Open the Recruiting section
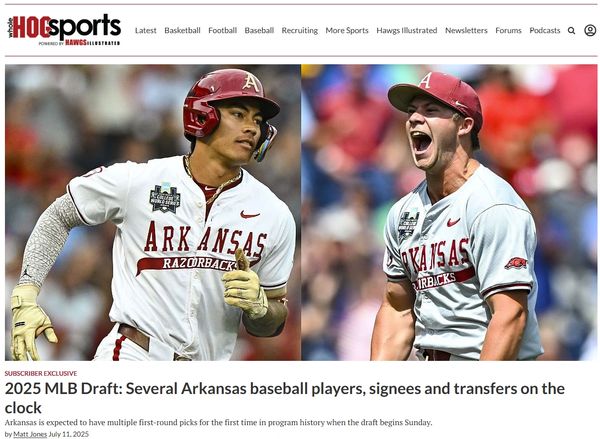 click(x=300, y=30)
